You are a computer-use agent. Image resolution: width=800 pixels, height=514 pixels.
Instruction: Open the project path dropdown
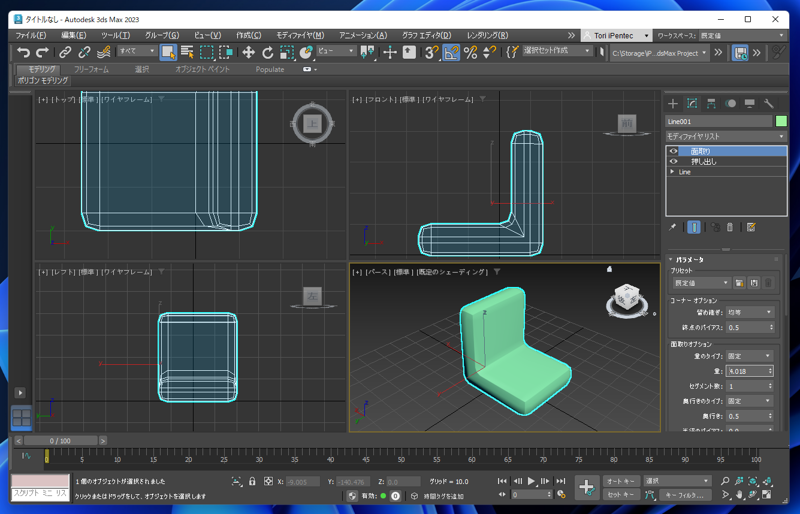[x=659, y=53]
